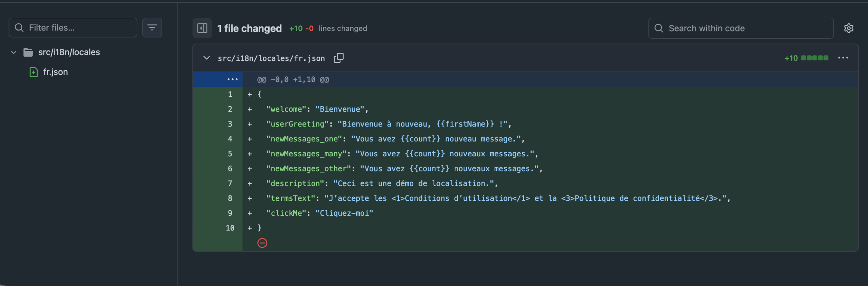Click the filter options icon button
The width and height of the screenshot is (868, 286).
coord(152,27)
